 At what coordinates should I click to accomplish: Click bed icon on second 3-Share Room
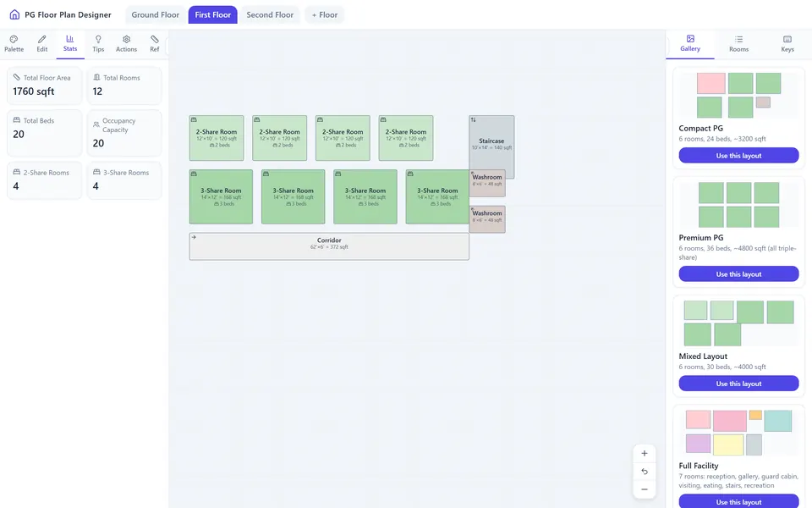pos(266,174)
